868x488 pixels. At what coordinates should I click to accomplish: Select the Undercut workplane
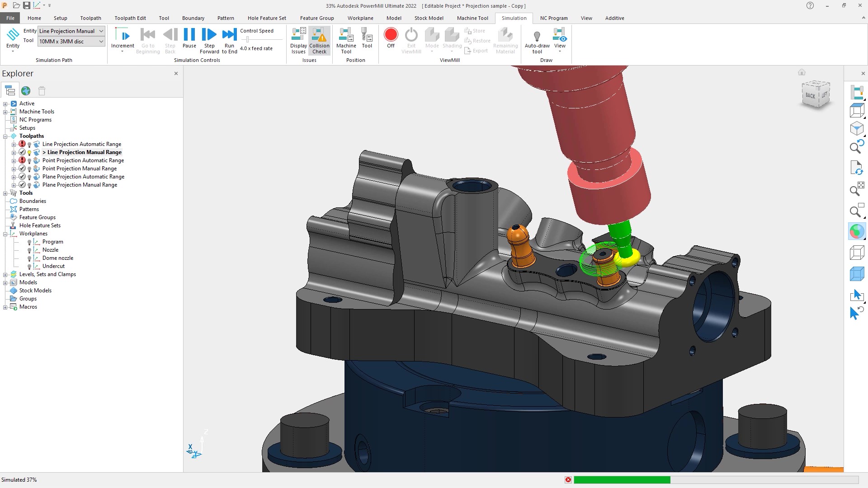[x=53, y=266]
